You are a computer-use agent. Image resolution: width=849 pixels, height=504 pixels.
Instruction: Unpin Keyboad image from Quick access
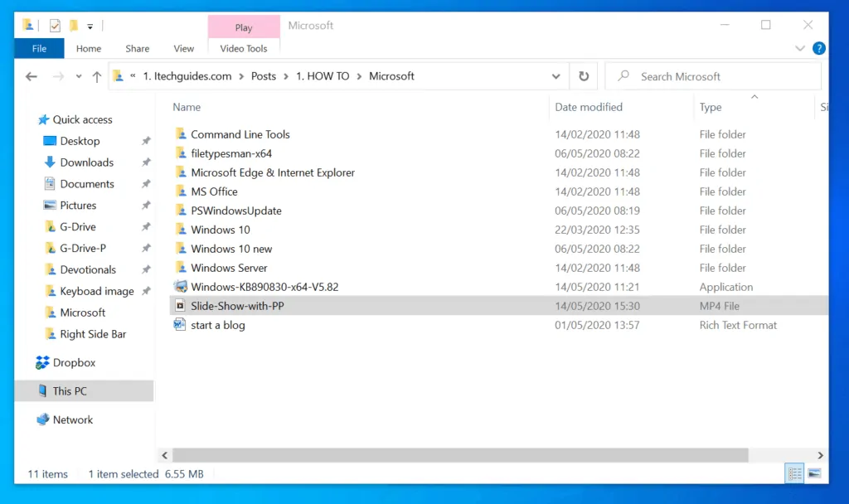point(146,291)
